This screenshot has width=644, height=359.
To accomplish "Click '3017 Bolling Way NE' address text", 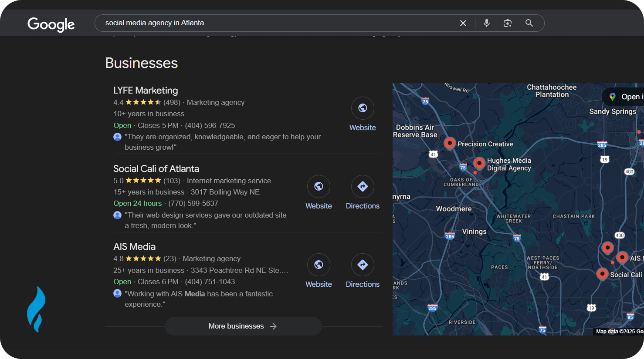I will click(225, 192).
